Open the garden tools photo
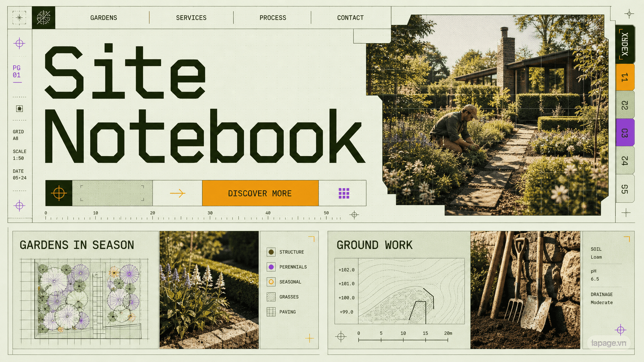The height and width of the screenshot is (362, 644). [525, 290]
